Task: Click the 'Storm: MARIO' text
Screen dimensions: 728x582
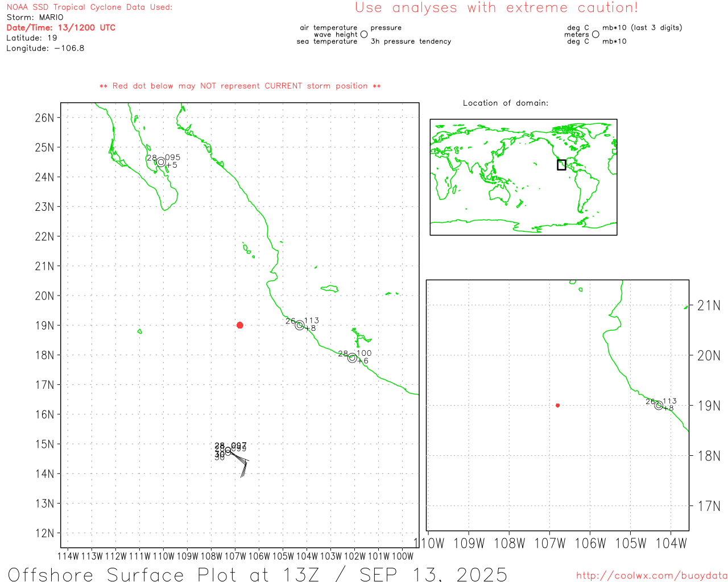Action: click(35, 18)
